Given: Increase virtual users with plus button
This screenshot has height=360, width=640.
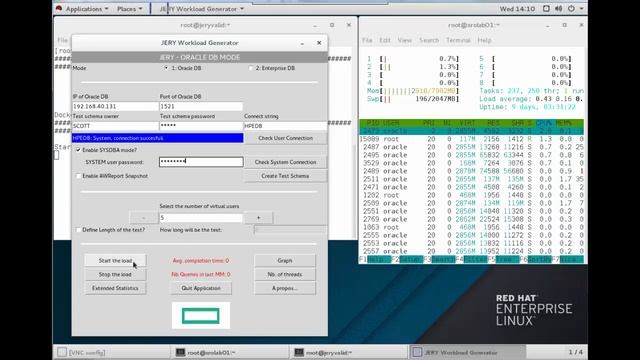Looking at the screenshot, I should 258,218.
